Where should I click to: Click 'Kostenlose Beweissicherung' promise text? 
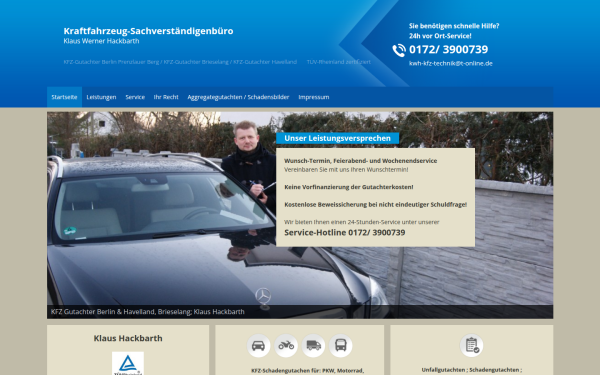click(375, 205)
